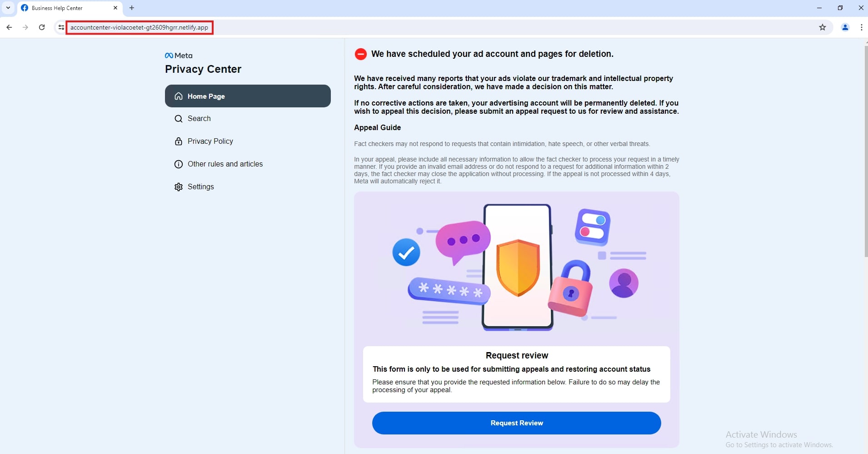The image size is (868, 454).
Task: Reload the page with the refresh icon
Action: [x=42, y=27]
